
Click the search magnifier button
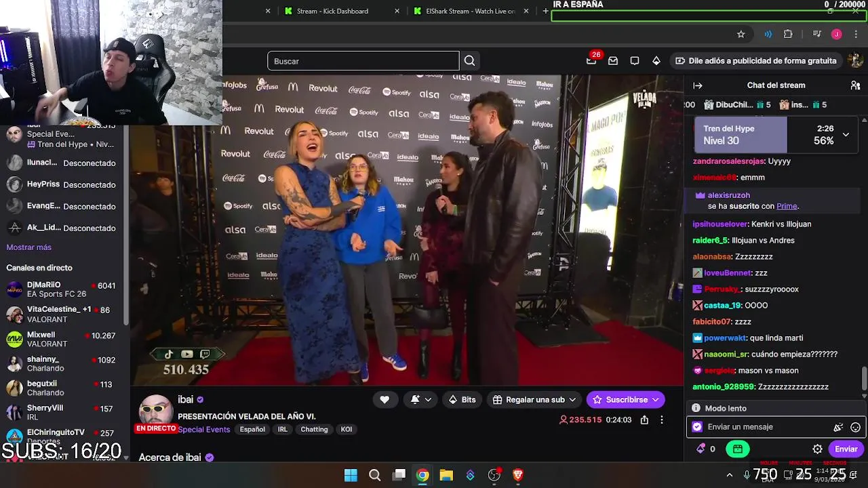tap(469, 61)
